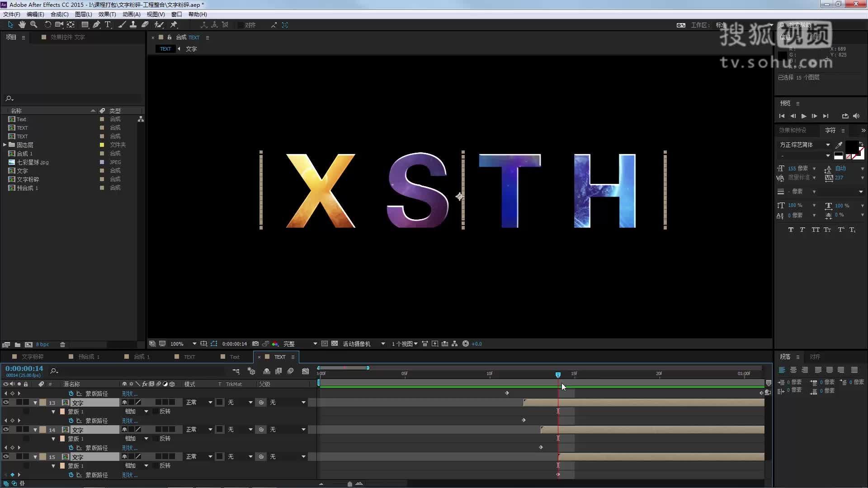Hide layer 13 文字 with eye toggle

pos(6,402)
